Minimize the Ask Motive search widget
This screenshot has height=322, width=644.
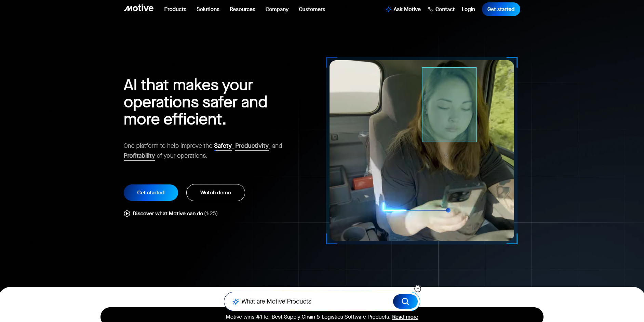click(x=418, y=289)
